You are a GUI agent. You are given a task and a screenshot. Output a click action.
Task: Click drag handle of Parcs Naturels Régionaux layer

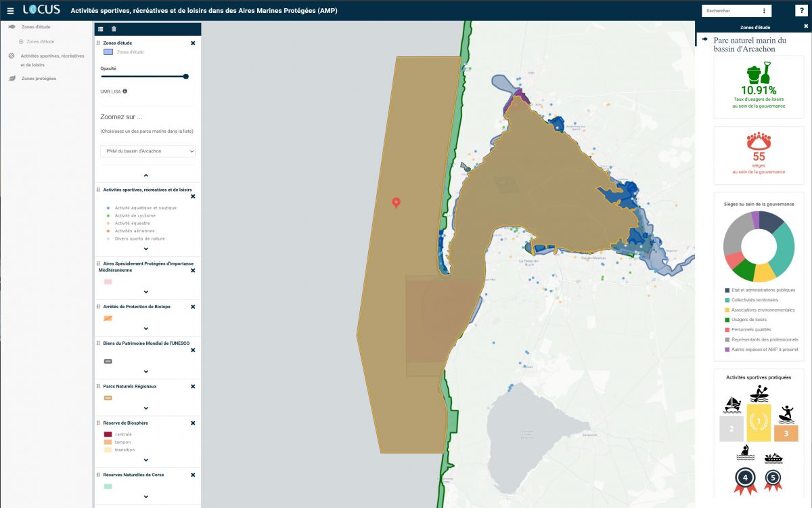tap(99, 386)
